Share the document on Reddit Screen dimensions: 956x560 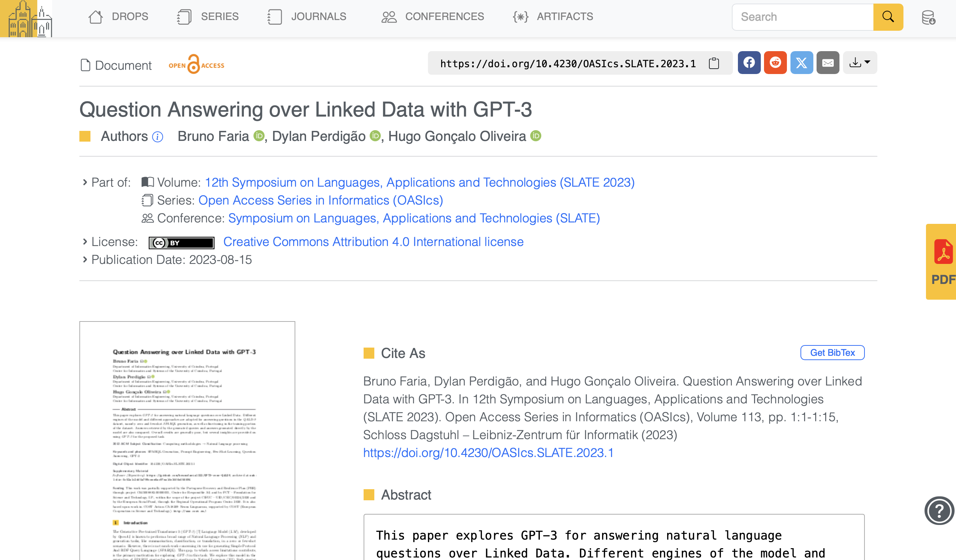[x=775, y=63]
